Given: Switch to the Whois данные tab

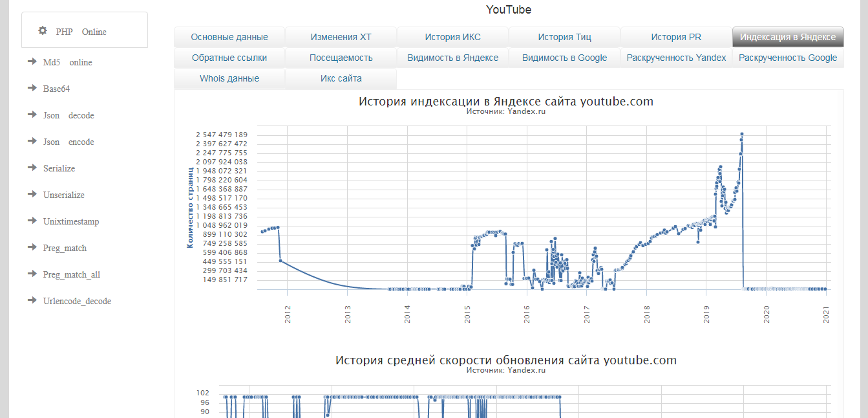Looking at the screenshot, I should click(x=229, y=78).
